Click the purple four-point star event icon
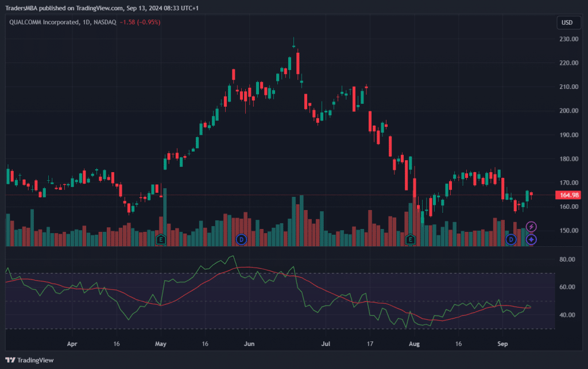588x369 pixels. click(532, 239)
